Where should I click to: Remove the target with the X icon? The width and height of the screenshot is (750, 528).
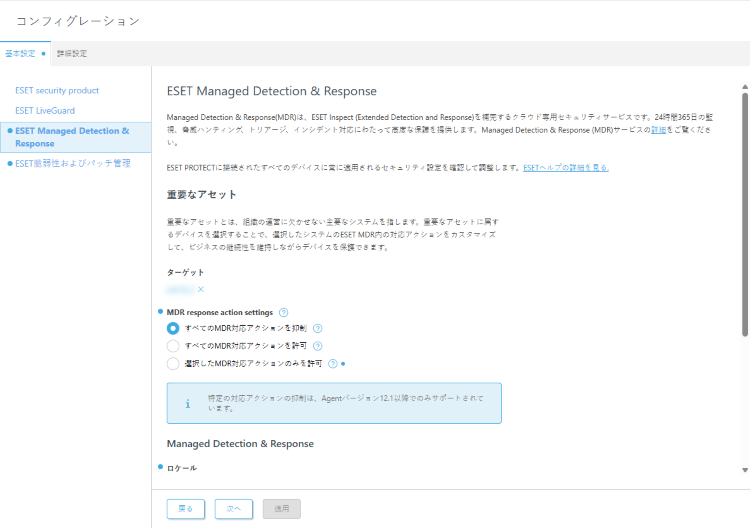pos(201,289)
